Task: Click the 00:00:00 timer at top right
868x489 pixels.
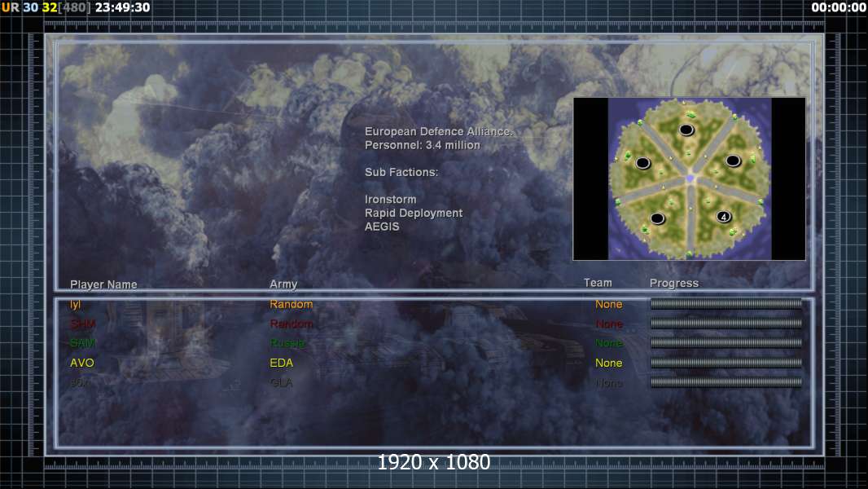Action: coord(838,7)
